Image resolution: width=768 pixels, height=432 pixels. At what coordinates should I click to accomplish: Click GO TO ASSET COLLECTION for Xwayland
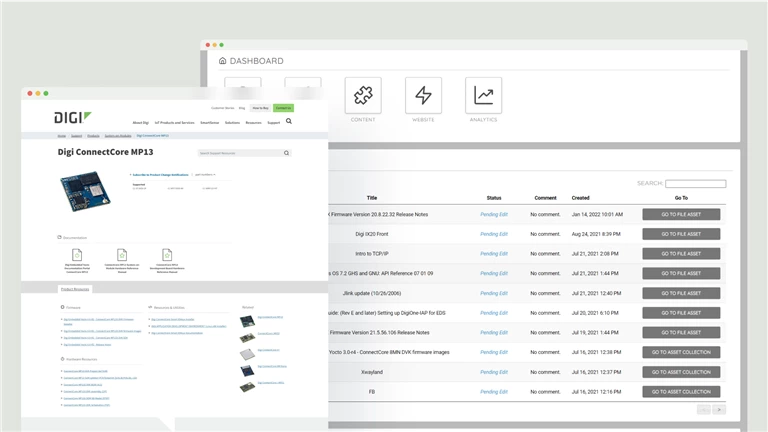pos(681,372)
